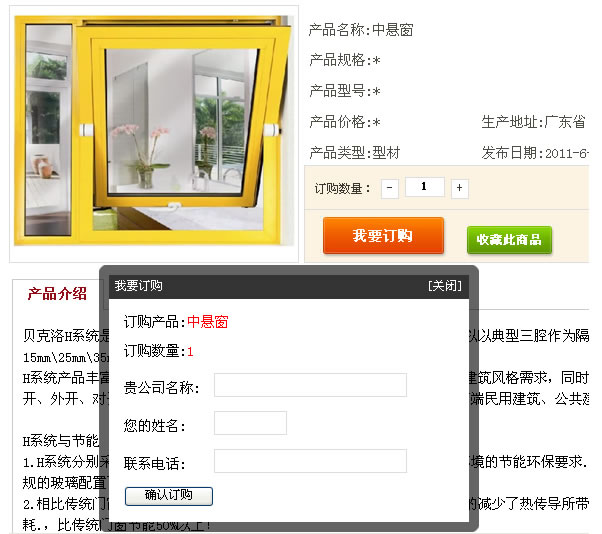
Task: Increase order quantity with the plus button
Action: point(460,188)
